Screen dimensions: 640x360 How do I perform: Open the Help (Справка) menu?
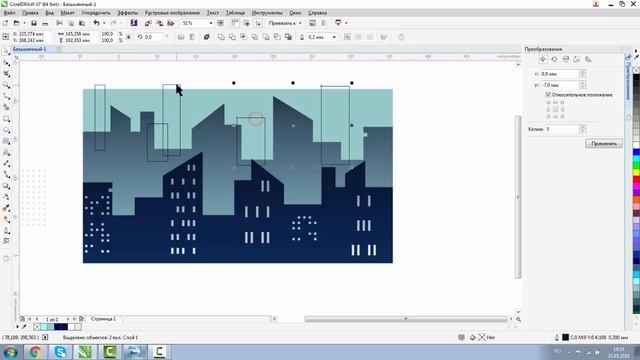[318, 13]
